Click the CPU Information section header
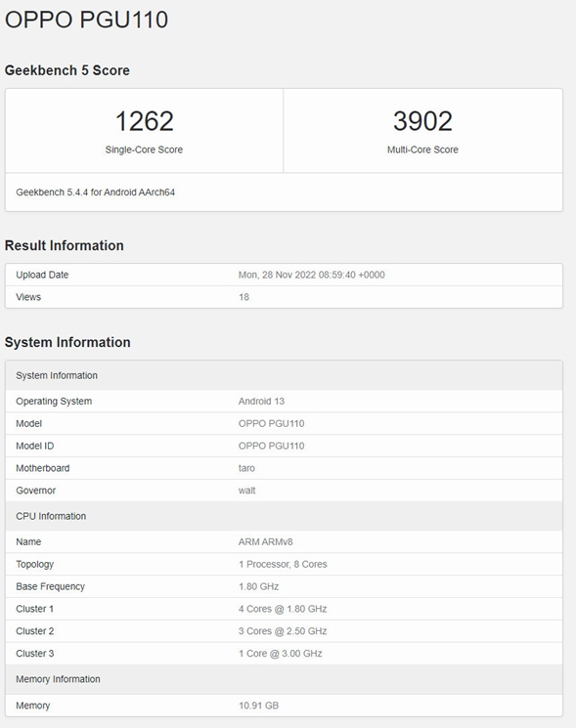This screenshot has width=576, height=728. tap(284, 516)
